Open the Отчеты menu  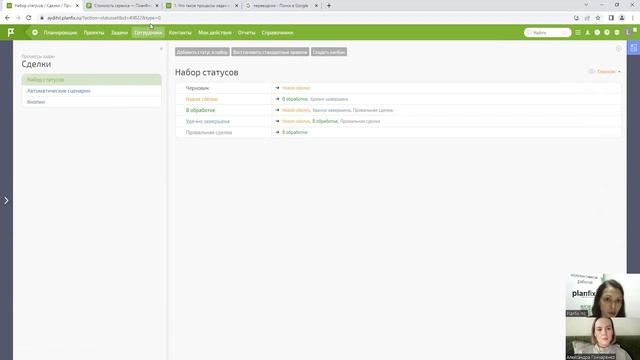(x=247, y=33)
